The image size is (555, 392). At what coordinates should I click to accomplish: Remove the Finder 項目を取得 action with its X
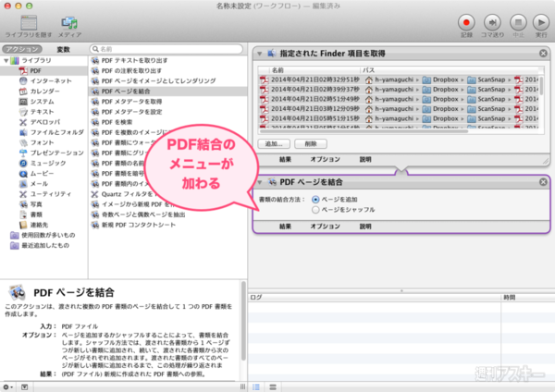click(x=543, y=54)
